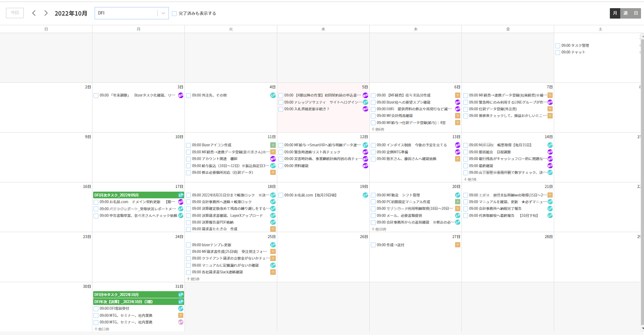Mark 入札資格更新手続き？ task complete
The height and width of the screenshot is (335, 644).
point(281,109)
